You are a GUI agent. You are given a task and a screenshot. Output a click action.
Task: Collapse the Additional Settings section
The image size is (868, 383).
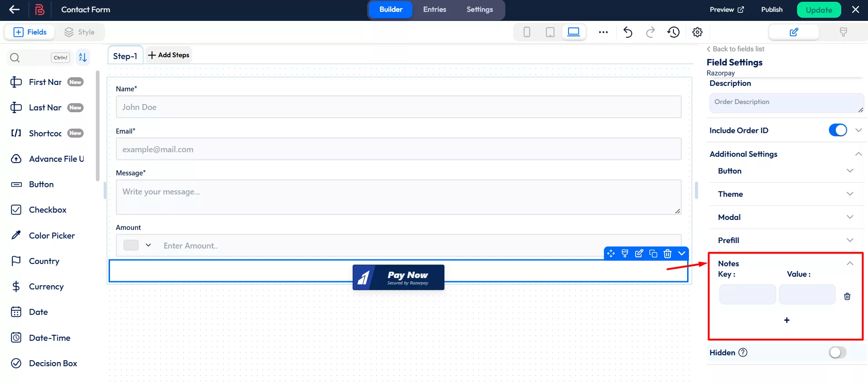click(x=858, y=154)
